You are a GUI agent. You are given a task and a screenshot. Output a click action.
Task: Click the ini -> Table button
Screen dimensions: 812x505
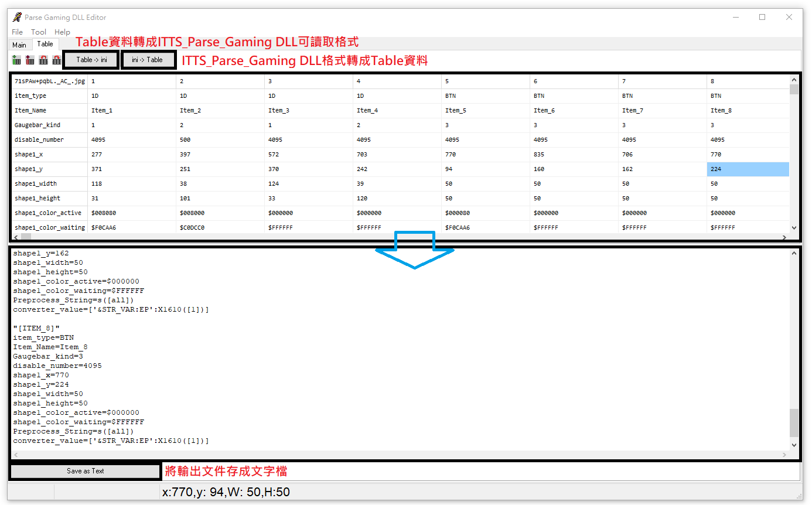pyautogui.click(x=147, y=60)
